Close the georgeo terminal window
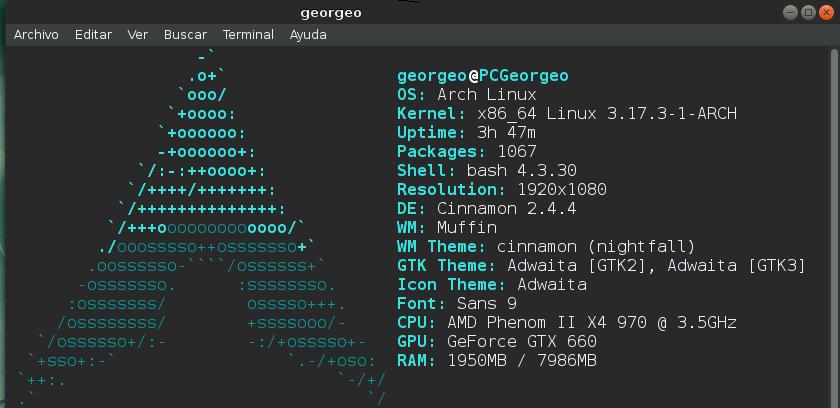This screenshot has height=408, width=840. (827, 12)
